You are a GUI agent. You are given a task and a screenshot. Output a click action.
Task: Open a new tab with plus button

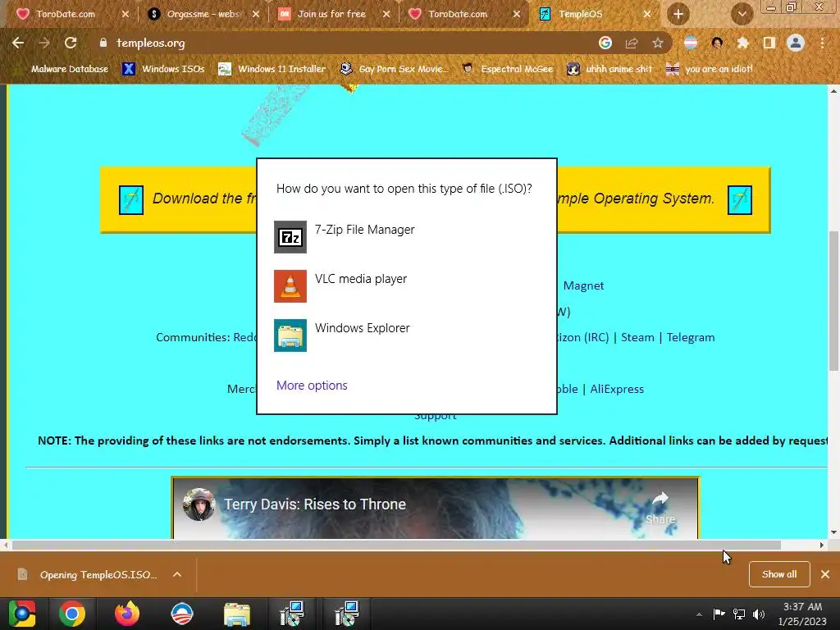[x=678, y=14]
